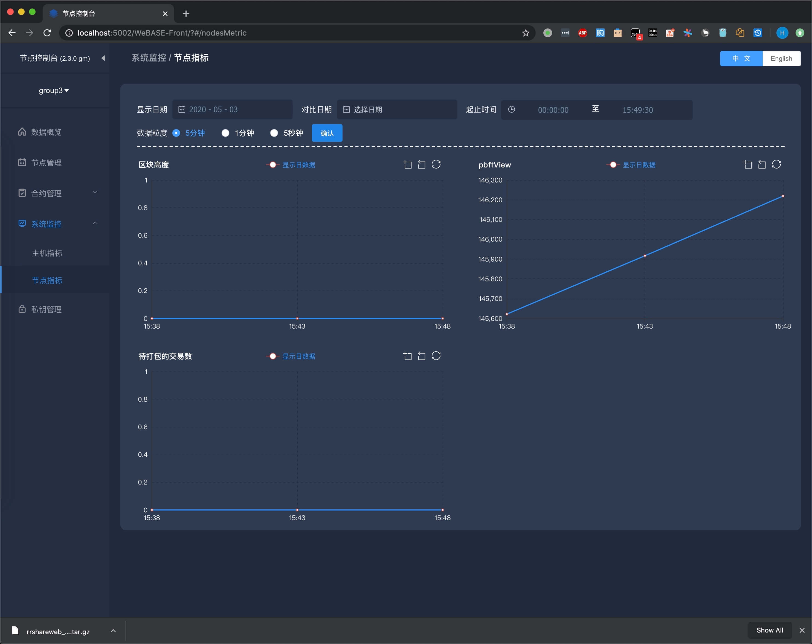Click zoom-area icon on 待打包的交易数 chart
Viewport: 812px width, 644px height.
407,356
